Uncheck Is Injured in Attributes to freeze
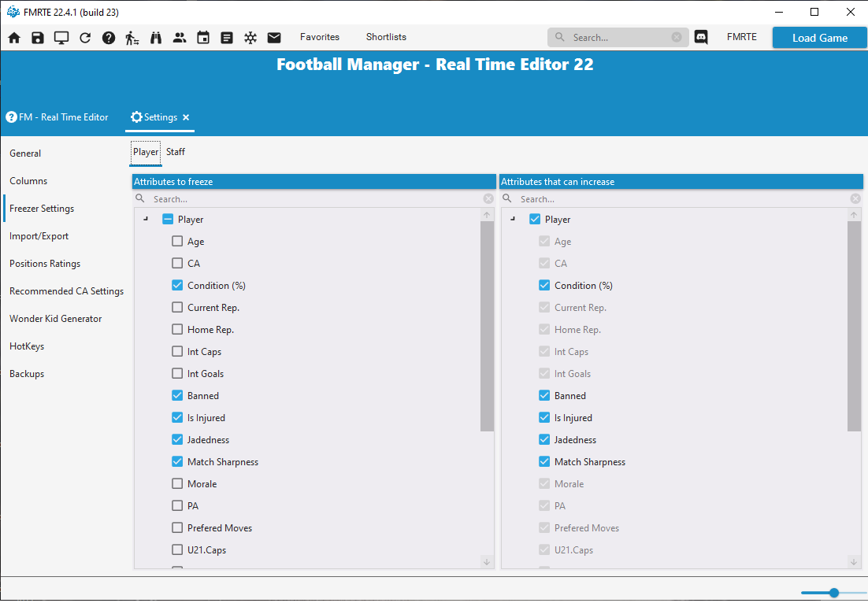The height and width of the screenshot is (603, 868). click(x=177, y=418)
